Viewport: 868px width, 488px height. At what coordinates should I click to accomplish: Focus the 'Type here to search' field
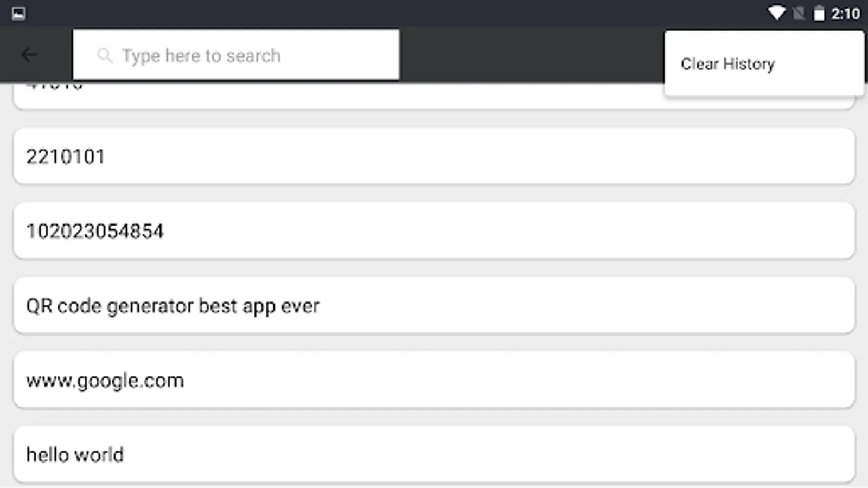[244, 55]
